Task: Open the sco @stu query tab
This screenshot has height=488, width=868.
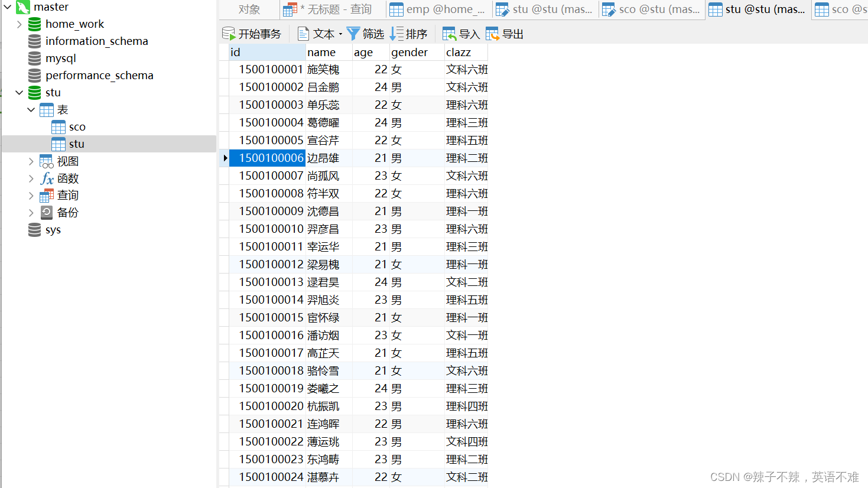Action: point(651,9)
